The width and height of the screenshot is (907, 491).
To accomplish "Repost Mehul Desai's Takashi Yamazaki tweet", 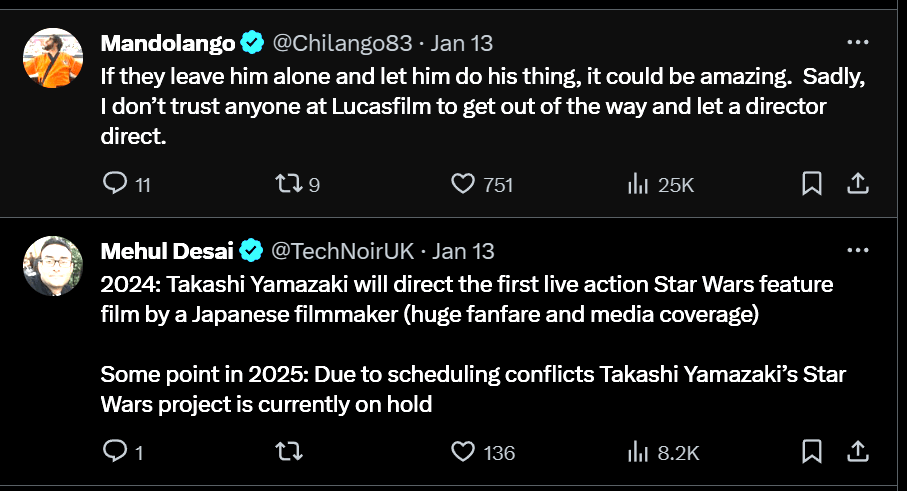I will click(288, 452).
